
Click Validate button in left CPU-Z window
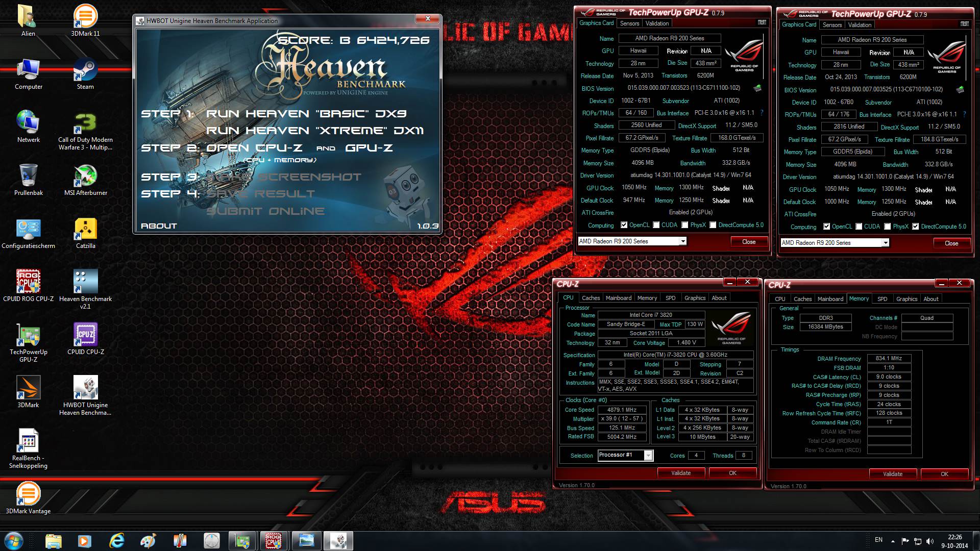681,473
